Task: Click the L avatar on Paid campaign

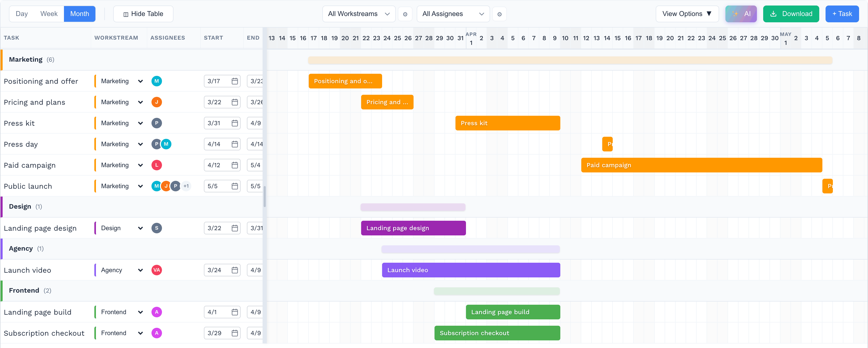Action: [x=157, y=165]
